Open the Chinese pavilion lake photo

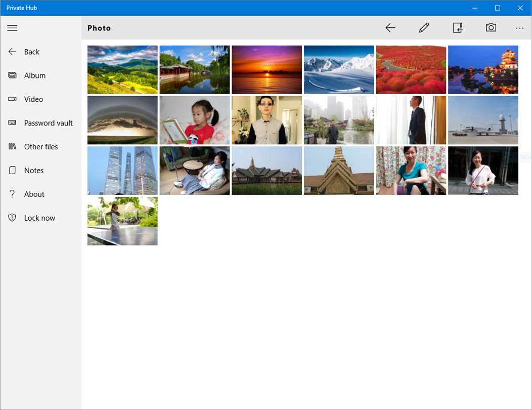pyautogui.click(x=195, y=70)
